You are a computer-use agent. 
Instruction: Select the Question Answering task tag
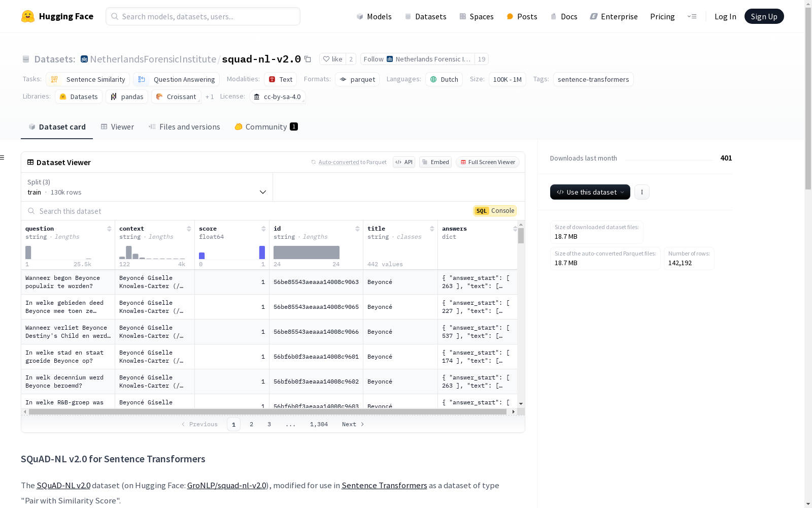point(177,79)
